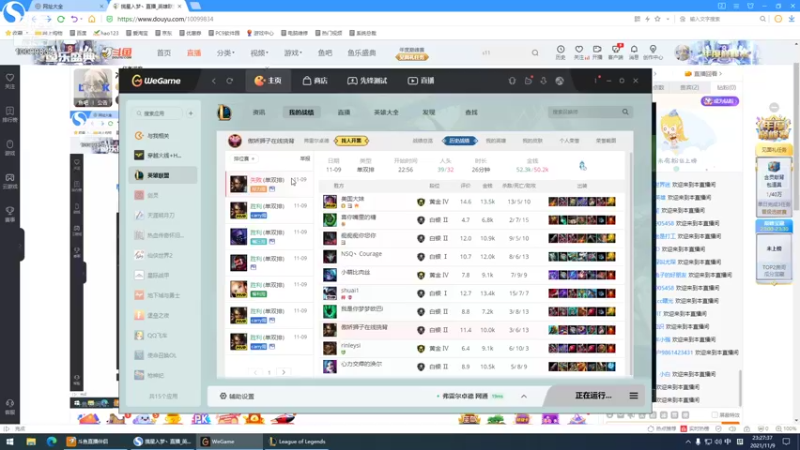Open player shuai1 row
Image resolution: width=800 pixels, height=450 pixels.
click(472, 293)
